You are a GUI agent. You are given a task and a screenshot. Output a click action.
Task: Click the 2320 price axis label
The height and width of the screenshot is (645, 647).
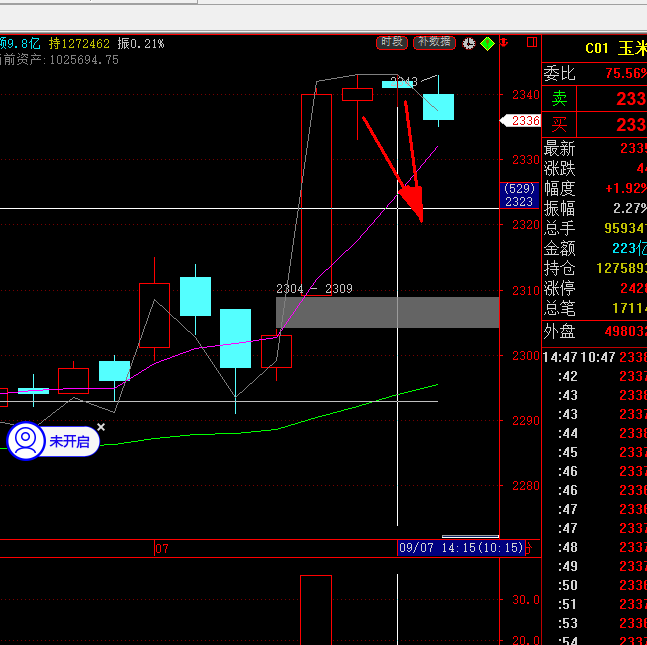[x=526, y=225]
